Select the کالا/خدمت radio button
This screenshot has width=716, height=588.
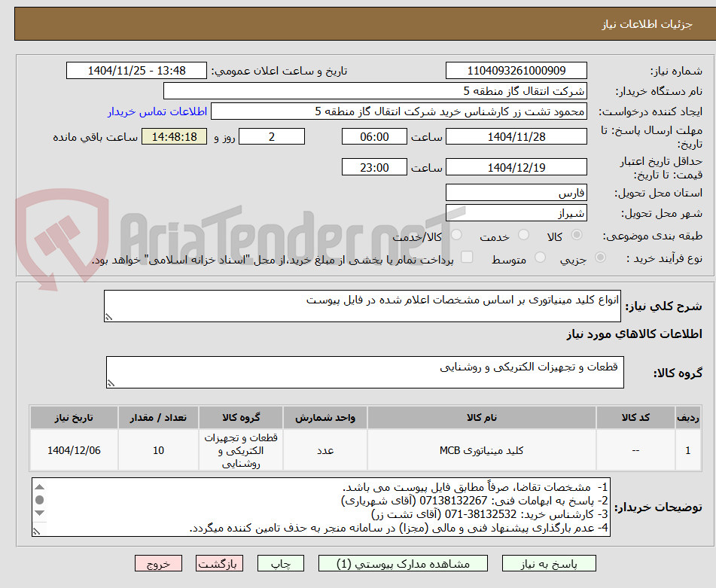pos(456,235)
